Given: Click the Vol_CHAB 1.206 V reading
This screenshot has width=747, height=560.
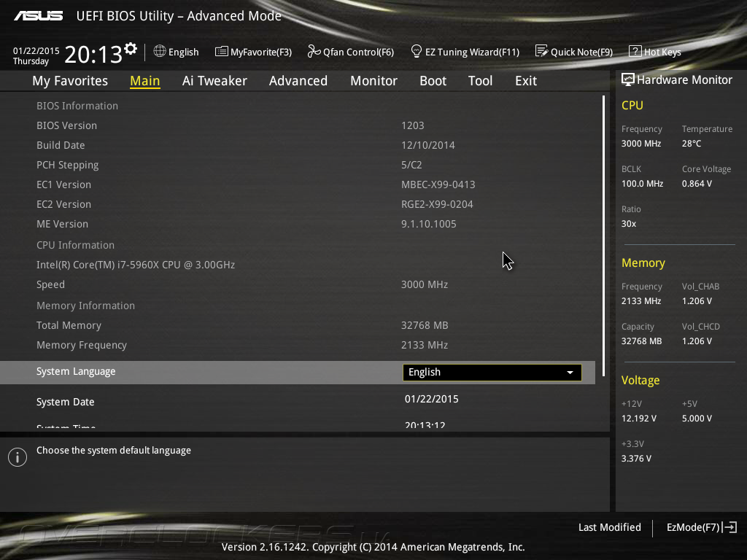Looking at the screenshot, I should [x=697, y=301].
